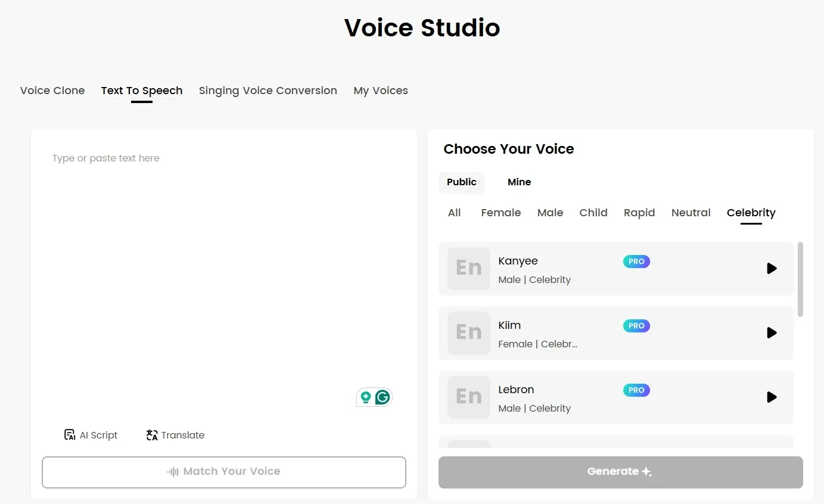Click the PRO badge on Lebron
824x504 pixels.
(x=636, y=390)
